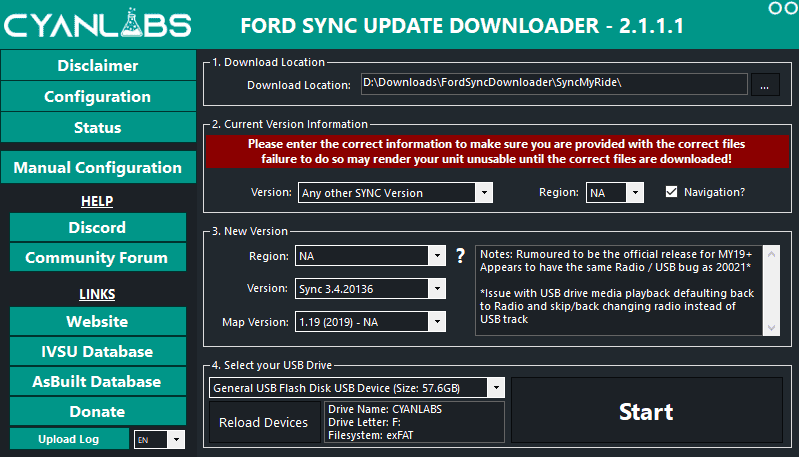Click the notes scrollbar down arrow
The image size is (799, 457).
pos(771,328)
